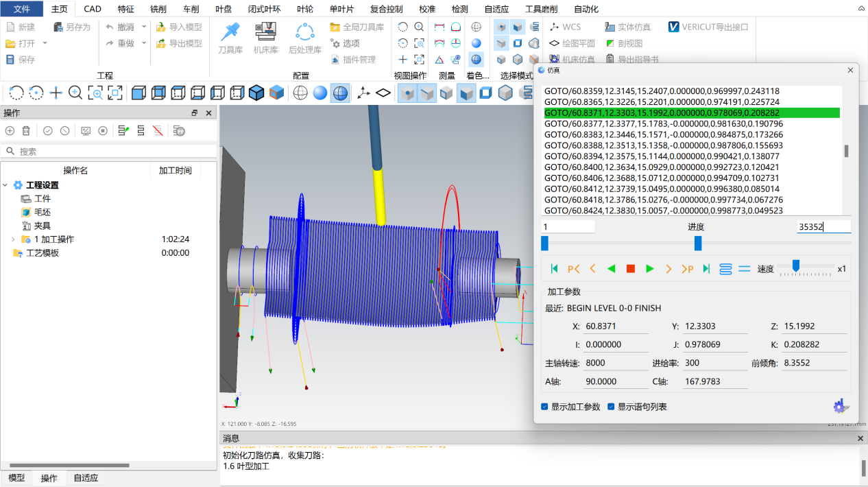
Task: Stop the simulation with red square button
Action: [631, 269]
